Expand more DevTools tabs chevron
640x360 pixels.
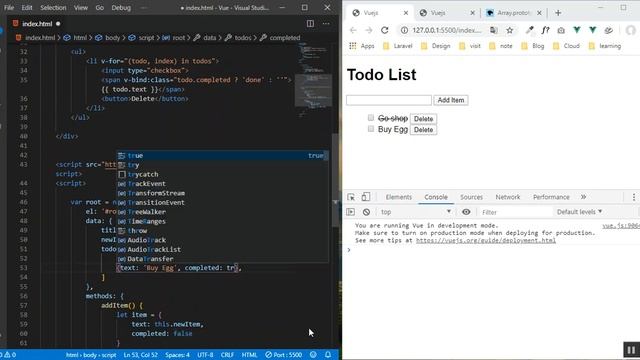[x=583, y=197]
